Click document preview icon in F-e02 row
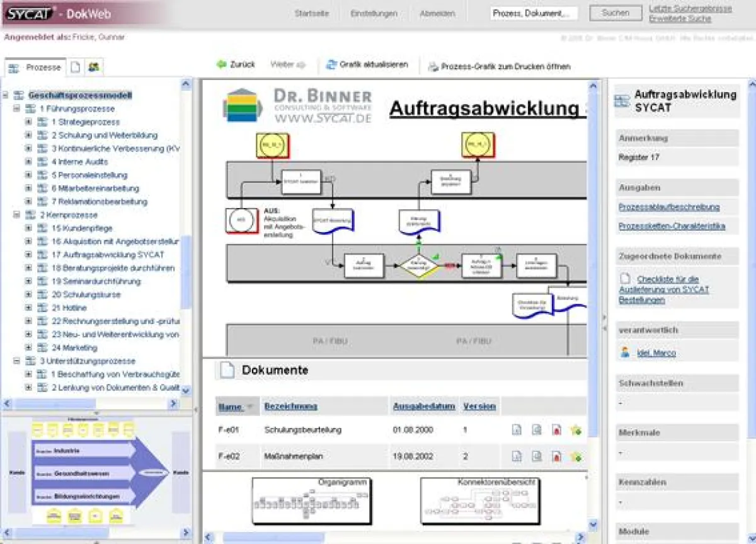Viewport: 756px width, 544px height. 537,456
